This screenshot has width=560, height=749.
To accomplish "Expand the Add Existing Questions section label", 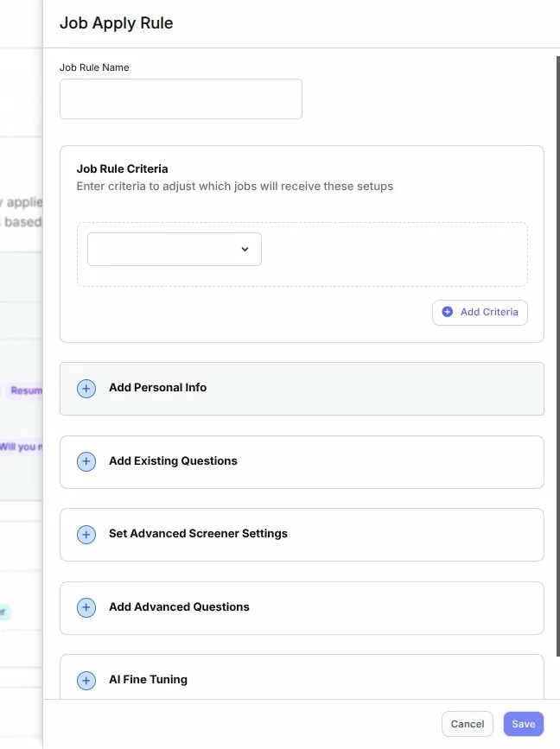I will coord(173,461).
